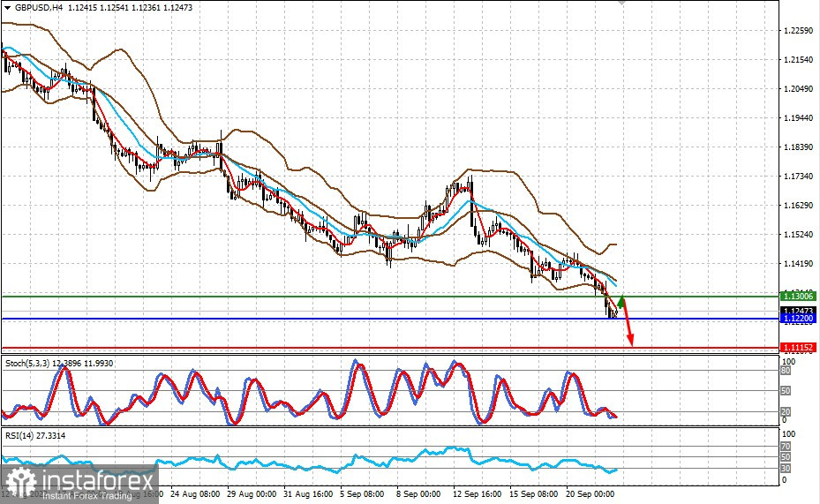Click the 1.20490 price axis label
Viewport: 820px width, 504px height.
(799, 89)
